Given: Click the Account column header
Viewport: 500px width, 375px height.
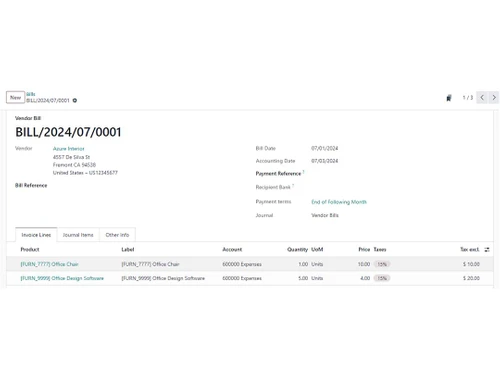Looking at the screenshot, I should click(x=232, y=249).
